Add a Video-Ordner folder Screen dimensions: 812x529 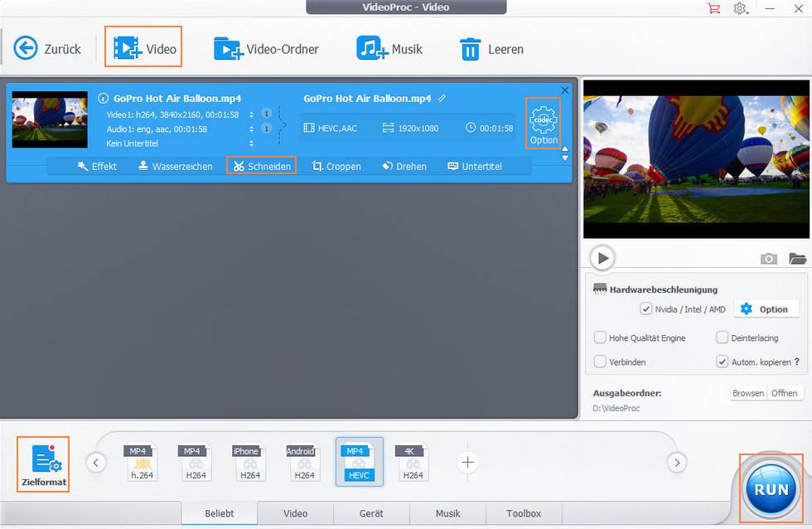coord(266,49)
